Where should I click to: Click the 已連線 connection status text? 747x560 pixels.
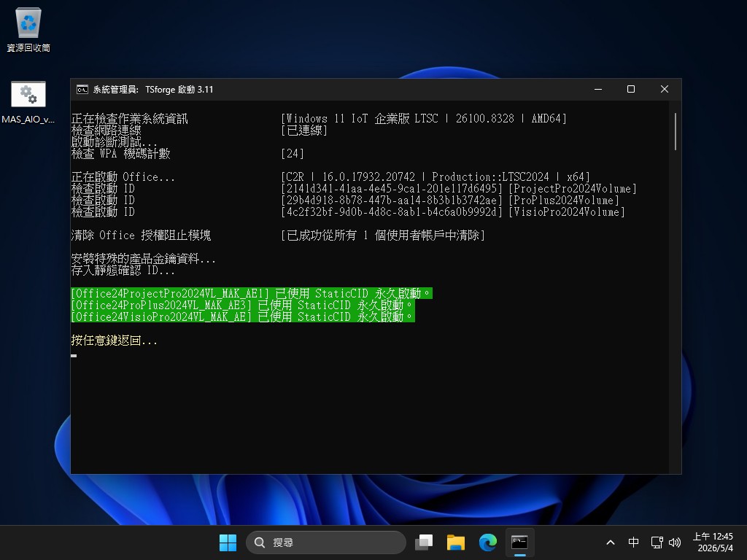point(304,130)
